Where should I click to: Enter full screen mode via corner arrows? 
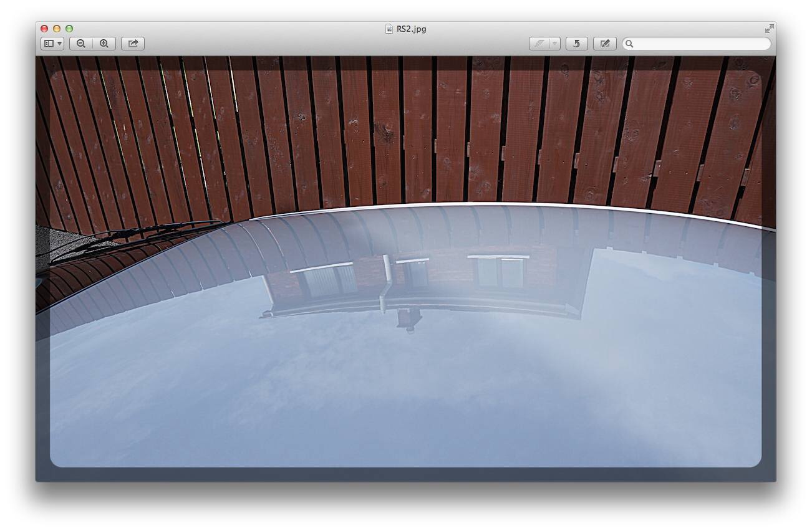point(769,29)
